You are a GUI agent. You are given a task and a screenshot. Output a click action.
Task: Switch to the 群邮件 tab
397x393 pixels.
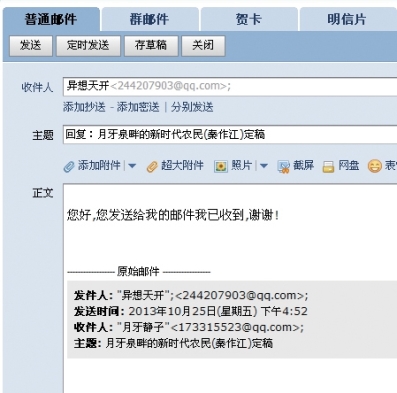150,19
